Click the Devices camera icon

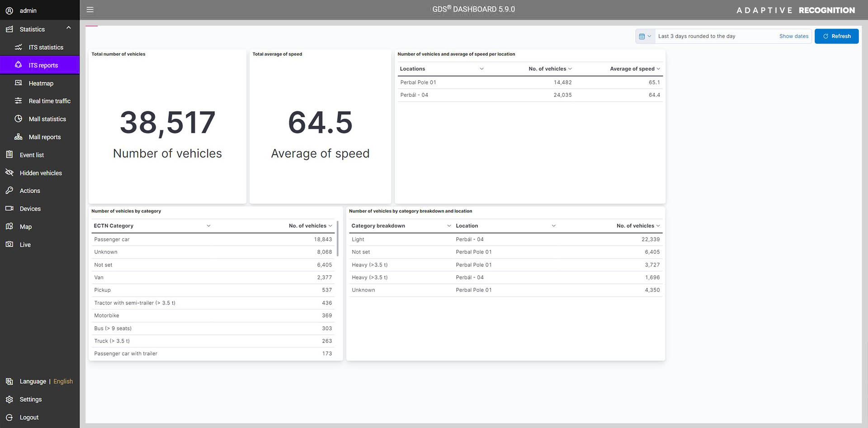(9, 209)
